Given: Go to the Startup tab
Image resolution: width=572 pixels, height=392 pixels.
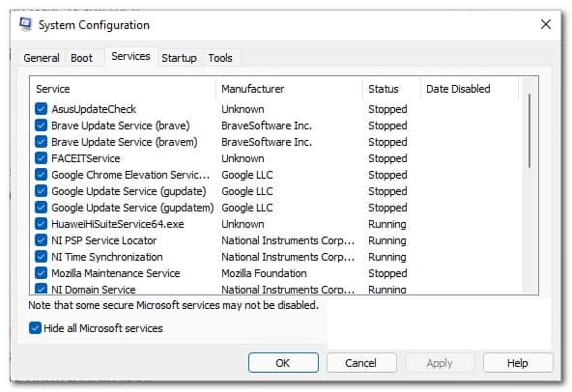Looking at the screenshot, I should click(179, 58).
